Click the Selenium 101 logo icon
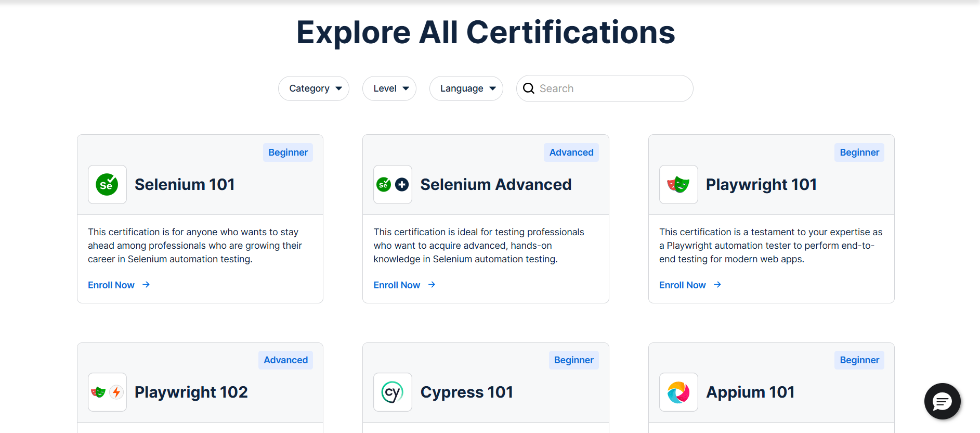This screenshot has width=980, height=433. [x=107, y=184]
